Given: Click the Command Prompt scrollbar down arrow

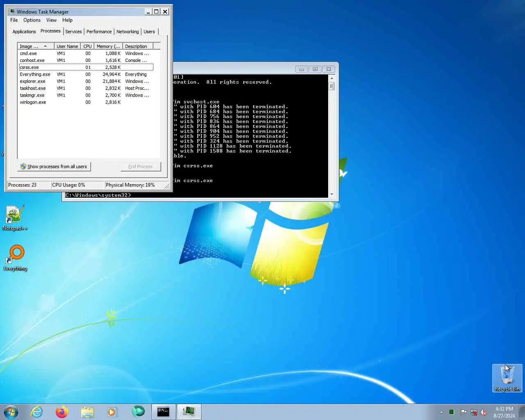Looking at the screenshot, I should tap(332, 194).
